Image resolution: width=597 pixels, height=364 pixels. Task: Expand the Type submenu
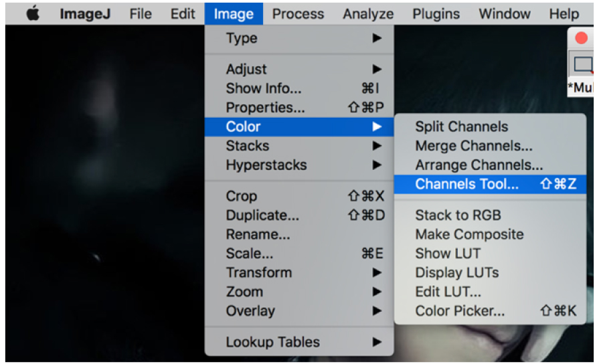[x=299, y=38]
